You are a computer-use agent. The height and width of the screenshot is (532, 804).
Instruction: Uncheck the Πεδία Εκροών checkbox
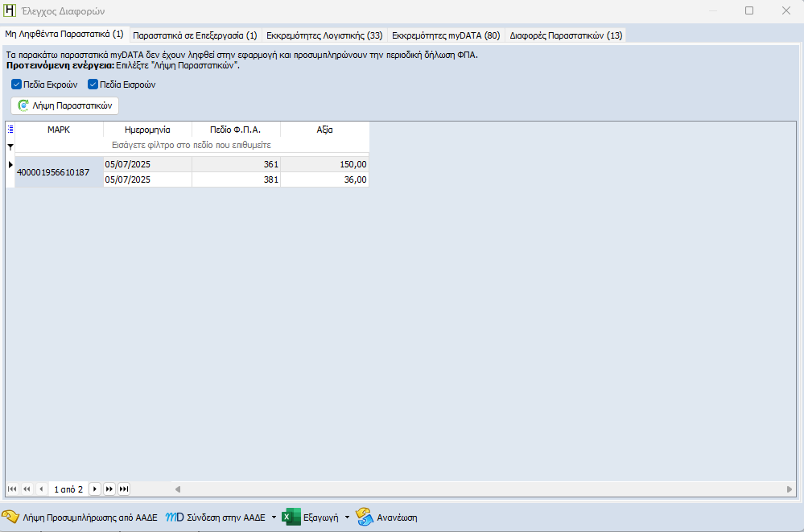[17, 85]
